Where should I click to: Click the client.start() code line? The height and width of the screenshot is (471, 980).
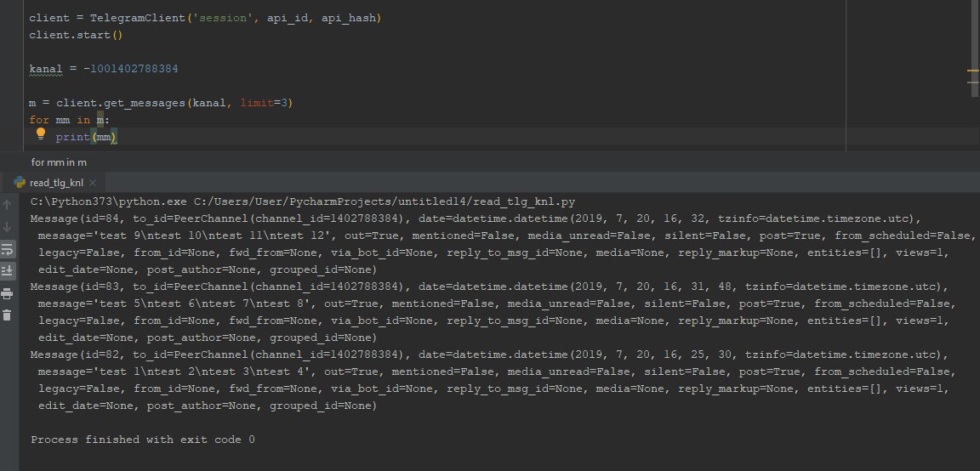coord(77,35)
